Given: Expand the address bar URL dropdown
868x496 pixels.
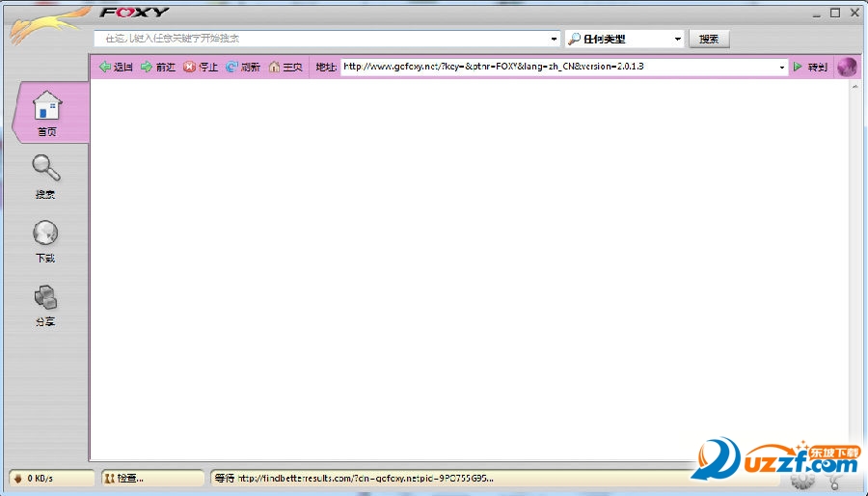Looking at the screenshot, I should point(781,67).
